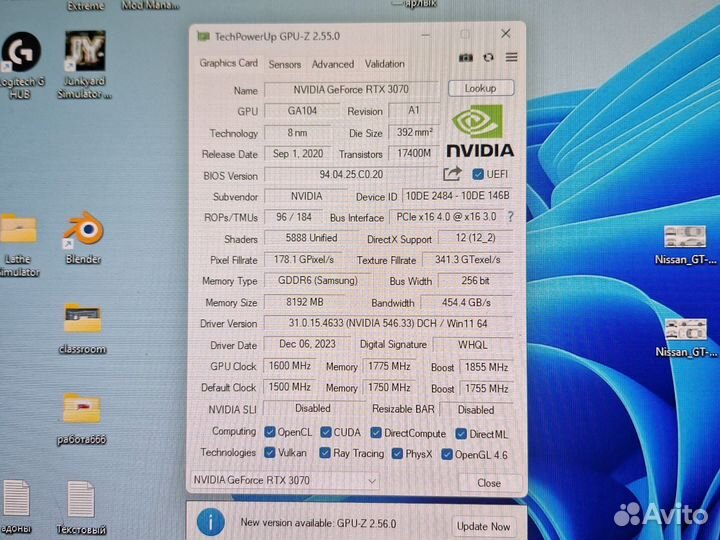This screenshot has width=720, height=540.
Task: Toggle the PhysX checkbox
Action: [397, 454]
